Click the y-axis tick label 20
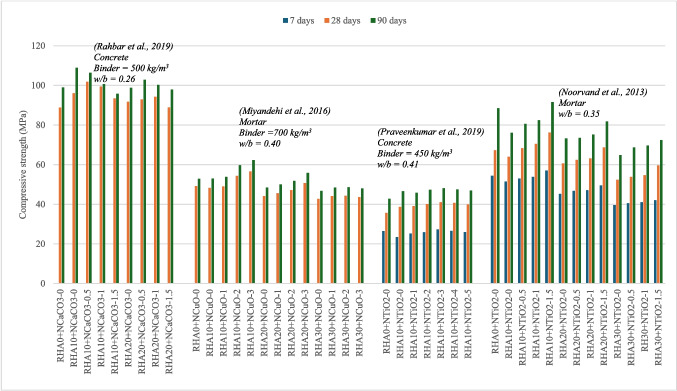The image size is (677, 391). pos(40,244)
